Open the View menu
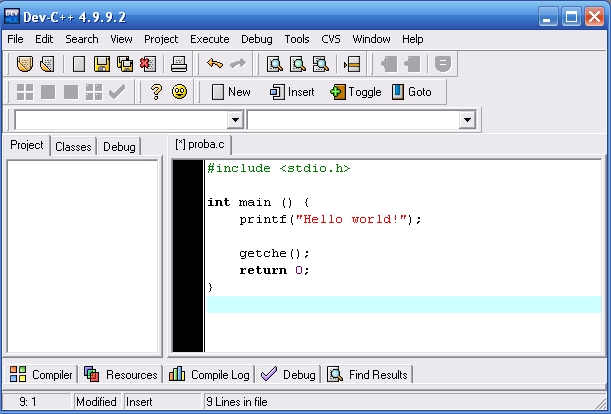The width and height of the screenshot is (611, 414). 121,39
